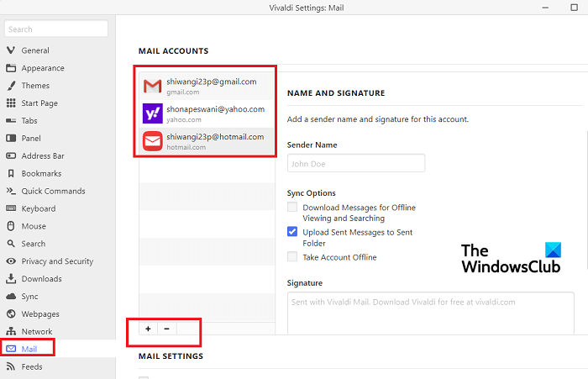Open Address Bar settings label
Viewport: 588px width, 379px height.
(43, 155)
